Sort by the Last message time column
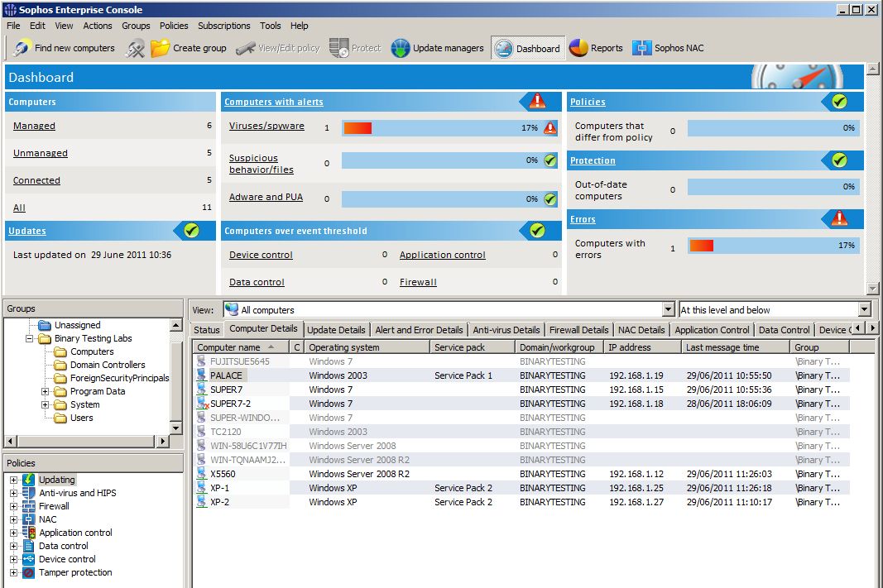883x588 pixels. coord(735,347)
